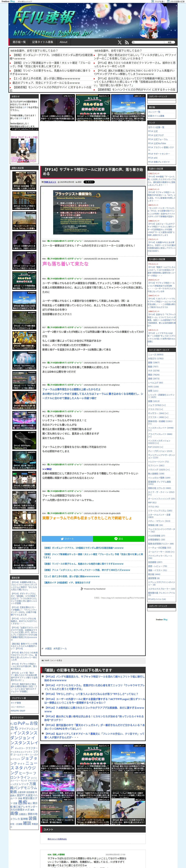Click the 雑談 category link beside article date
The image size is (186, 868).
[x=79, y=182]
